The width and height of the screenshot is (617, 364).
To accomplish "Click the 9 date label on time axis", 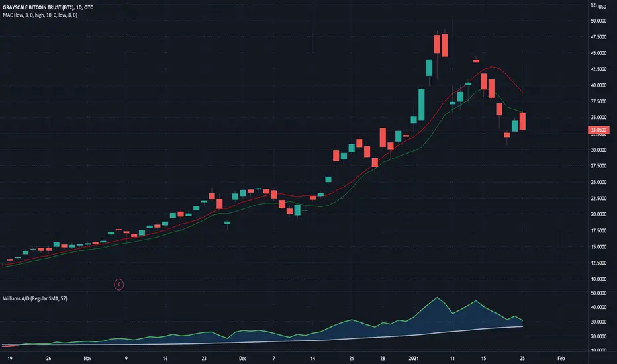I will (x=126, y=358).
